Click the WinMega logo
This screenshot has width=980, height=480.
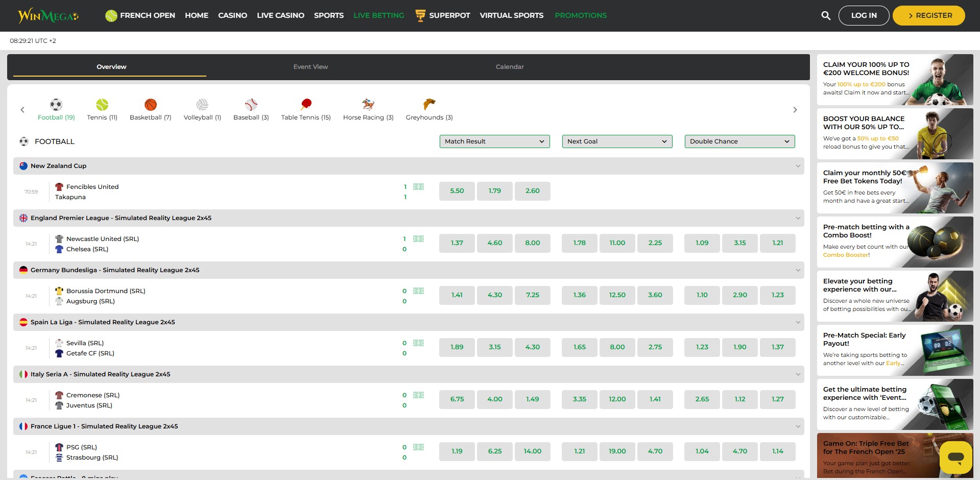pos(48,16)
